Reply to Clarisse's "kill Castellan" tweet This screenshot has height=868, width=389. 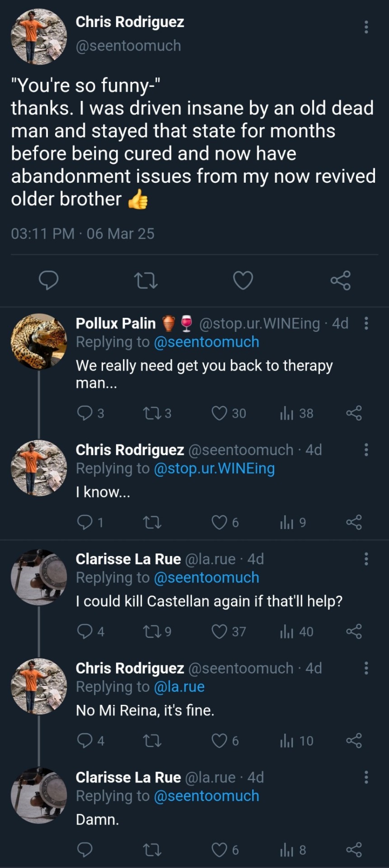pyautogui.click(x=85, y=632)
